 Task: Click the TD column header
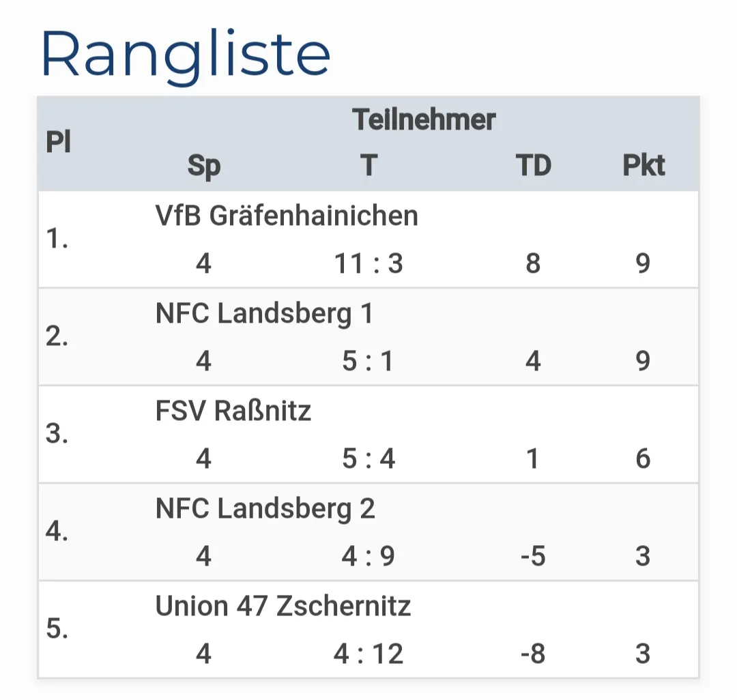(x=534, y=165)
